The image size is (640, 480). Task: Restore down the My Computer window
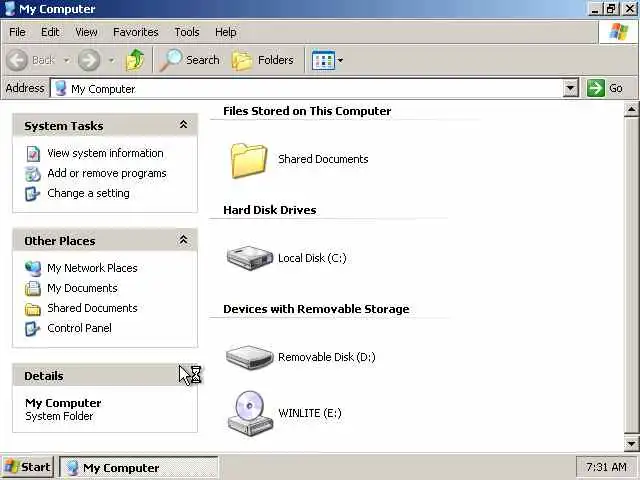click(x=611, y=9)
